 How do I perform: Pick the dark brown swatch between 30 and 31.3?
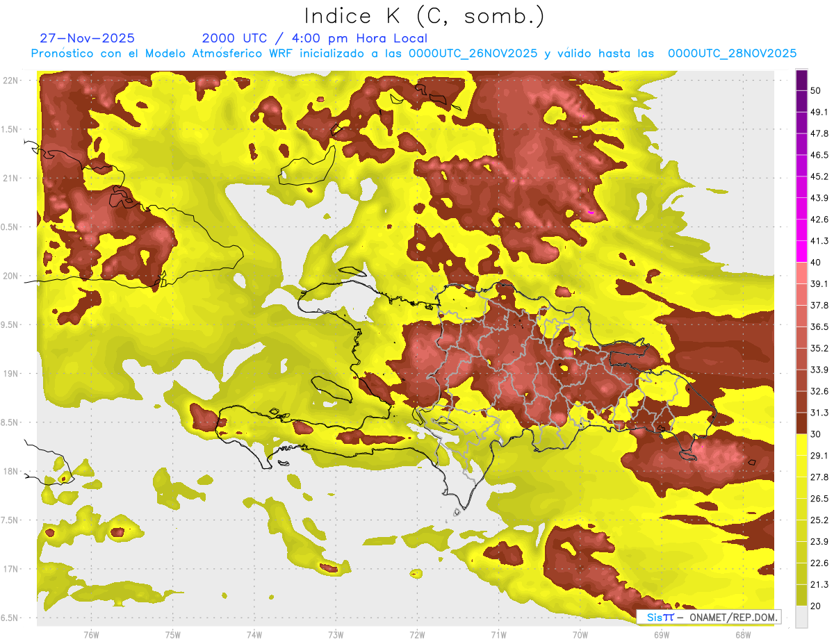click(x=801, y=424)
